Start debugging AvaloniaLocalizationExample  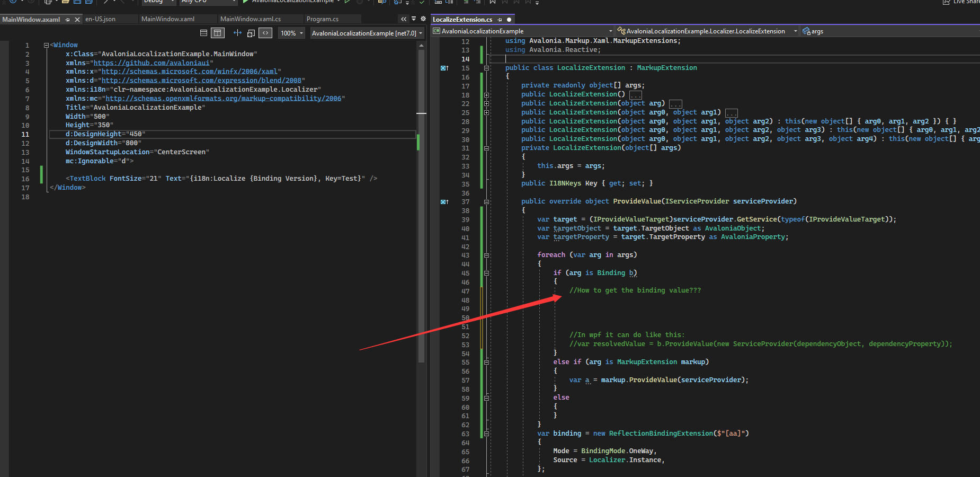click(245, 2)
